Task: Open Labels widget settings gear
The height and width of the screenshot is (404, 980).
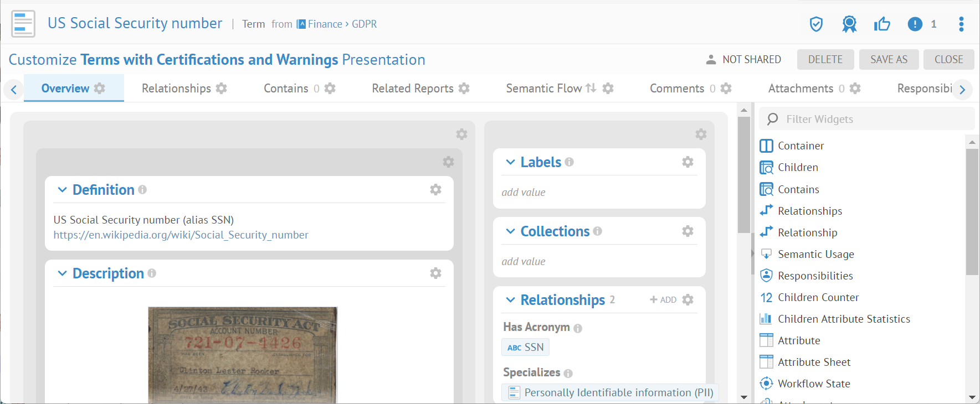Action: click(x=688, y=162)
